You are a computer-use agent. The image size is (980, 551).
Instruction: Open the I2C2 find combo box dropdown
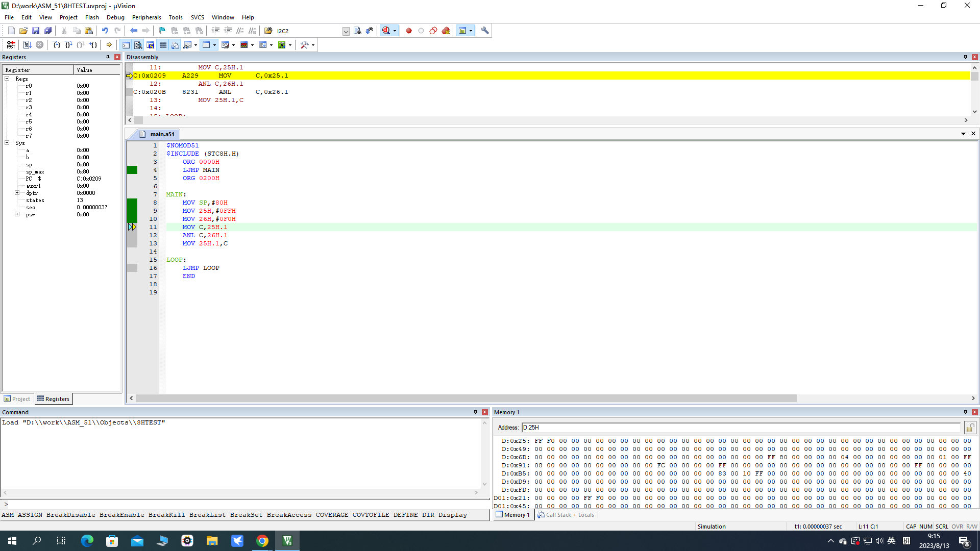[x=346, y=31]
